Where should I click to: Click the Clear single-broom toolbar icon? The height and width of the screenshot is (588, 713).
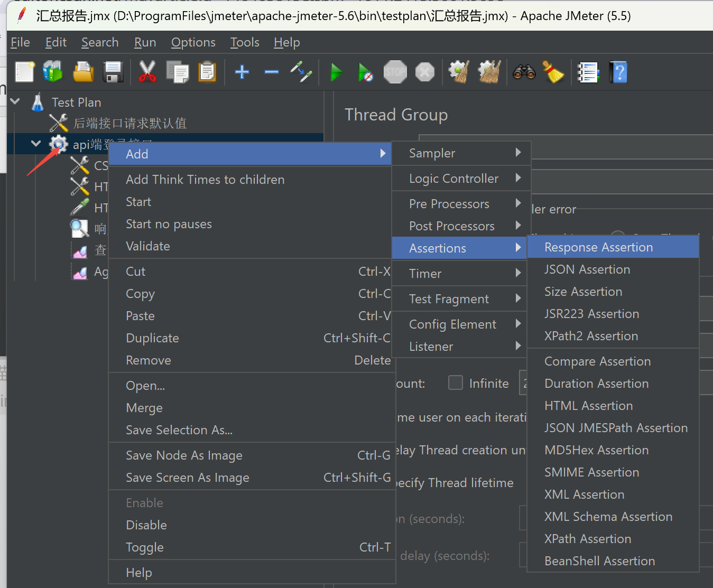[x=459, y=72]
